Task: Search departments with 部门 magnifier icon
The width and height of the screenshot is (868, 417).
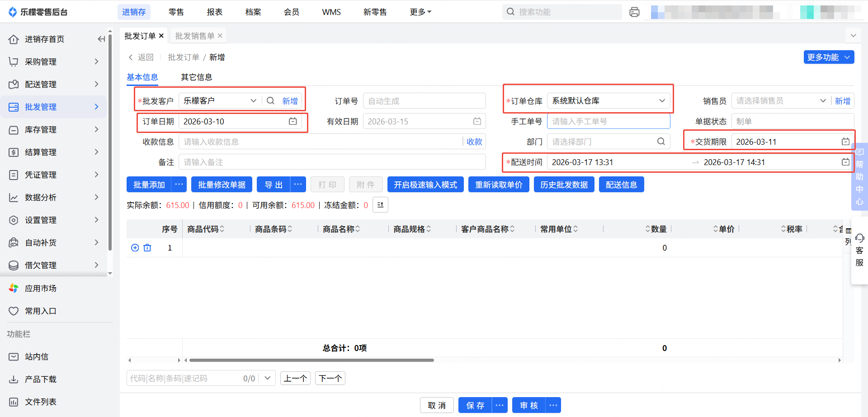Action: 660,142
